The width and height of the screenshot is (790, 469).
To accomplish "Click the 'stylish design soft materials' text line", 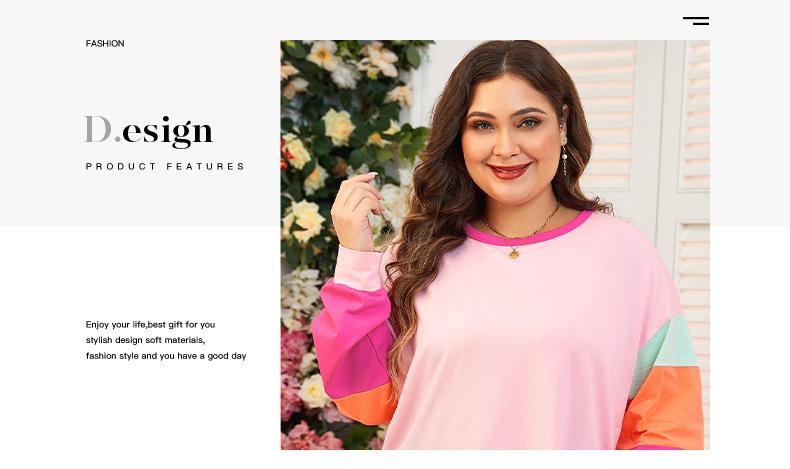I will (x=145, y=340).
